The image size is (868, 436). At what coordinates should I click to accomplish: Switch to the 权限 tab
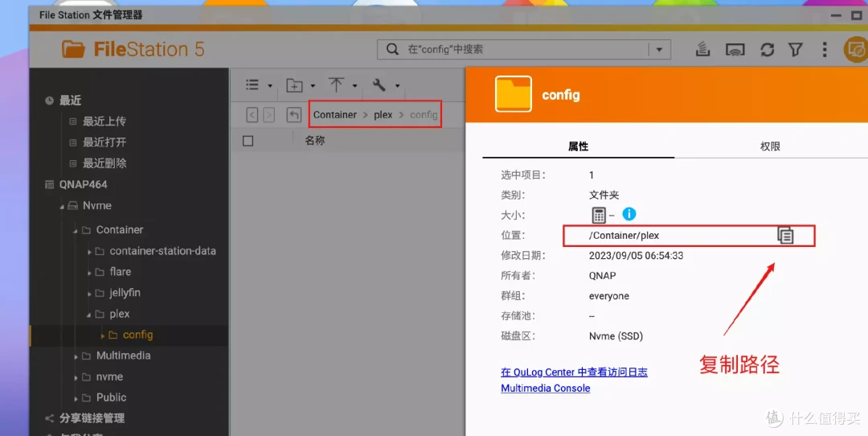[770, 146]
